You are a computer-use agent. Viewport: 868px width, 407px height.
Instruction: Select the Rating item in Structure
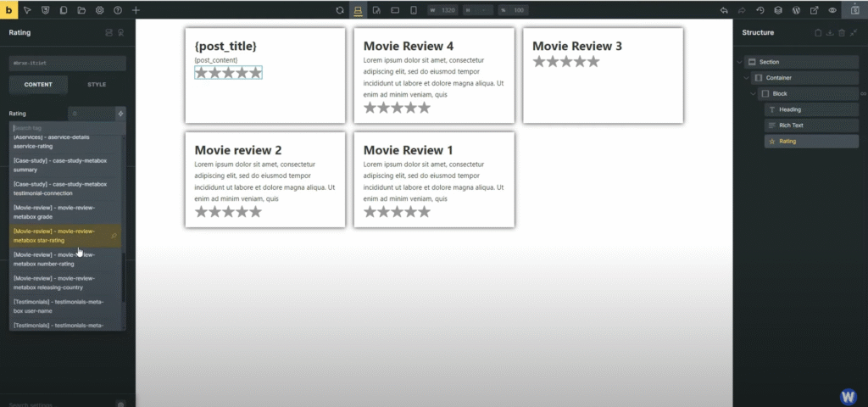click(811, 142)
